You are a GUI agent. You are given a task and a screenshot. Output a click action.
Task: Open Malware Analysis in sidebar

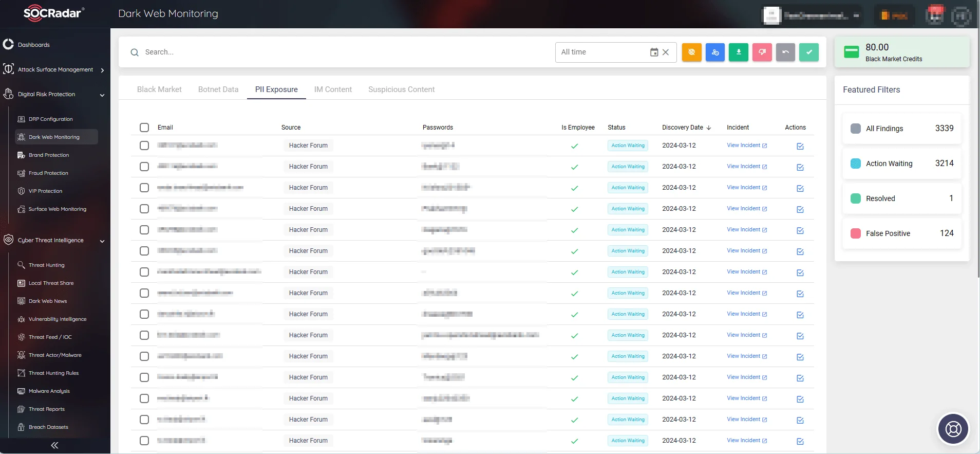click(49, 391)
